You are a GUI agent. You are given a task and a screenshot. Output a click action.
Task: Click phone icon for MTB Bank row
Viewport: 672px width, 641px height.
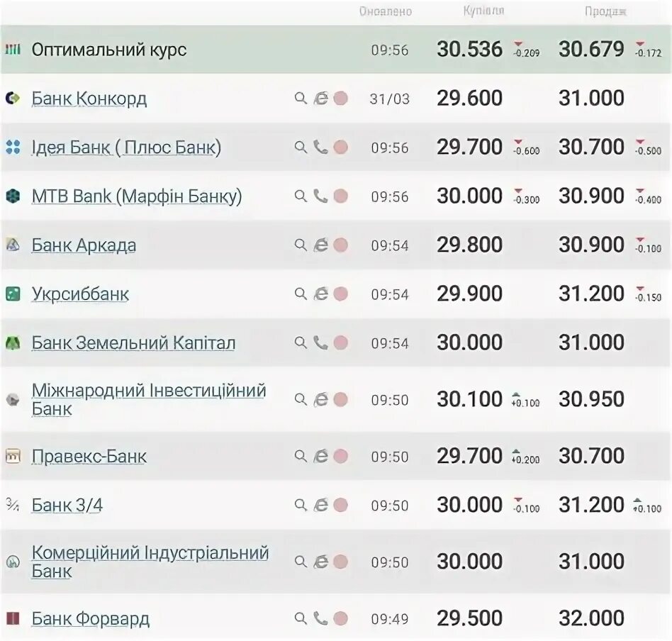tap(320, 196)
